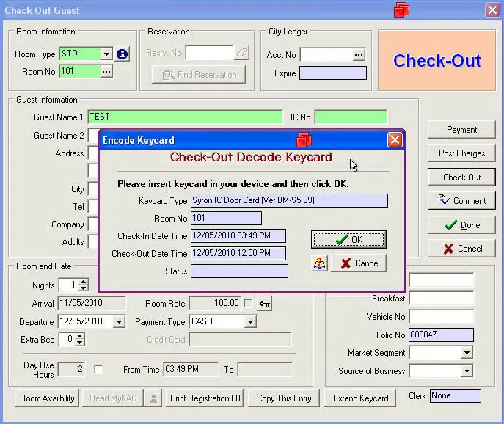Click the Payment button
Viewport: 504px width, 424px height.
pos(461,130)
